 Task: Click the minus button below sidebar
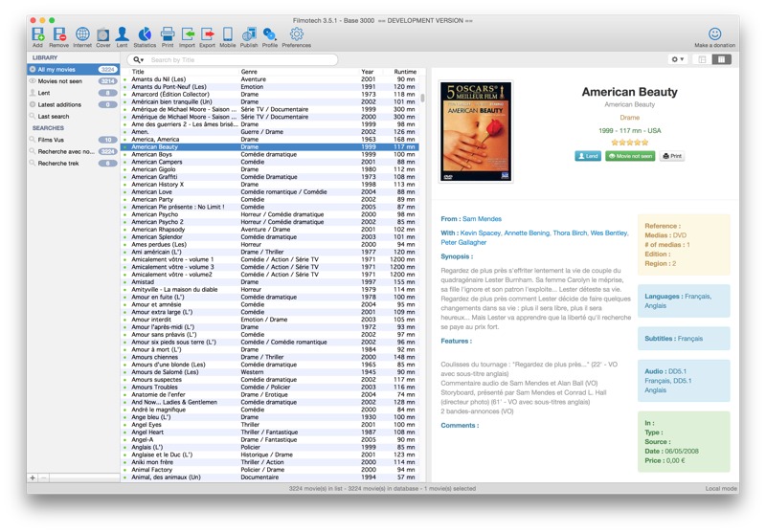43,477
